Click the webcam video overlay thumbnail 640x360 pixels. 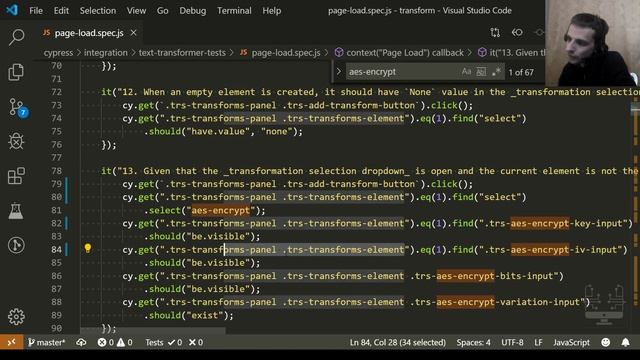click(593, 43)
